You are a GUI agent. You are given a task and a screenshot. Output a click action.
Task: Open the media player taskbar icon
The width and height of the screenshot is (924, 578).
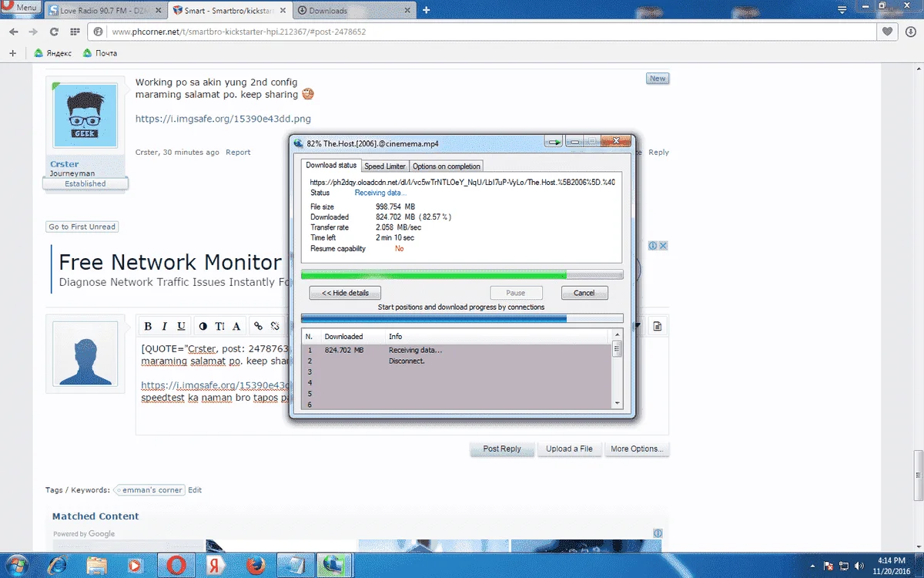click(x=136, y=565)
